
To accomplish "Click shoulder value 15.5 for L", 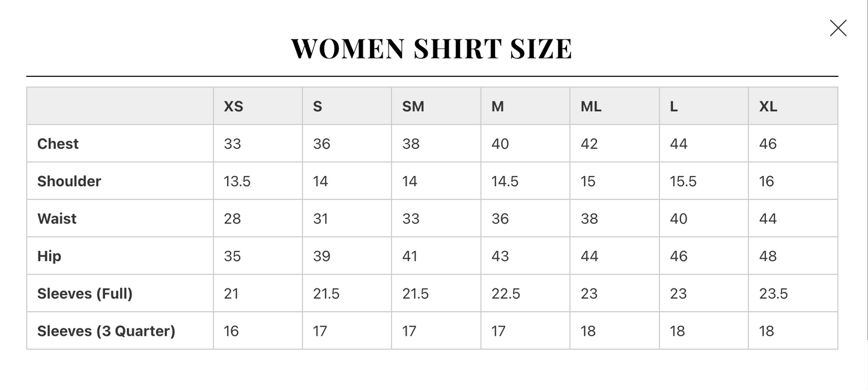I will (683, 181).
